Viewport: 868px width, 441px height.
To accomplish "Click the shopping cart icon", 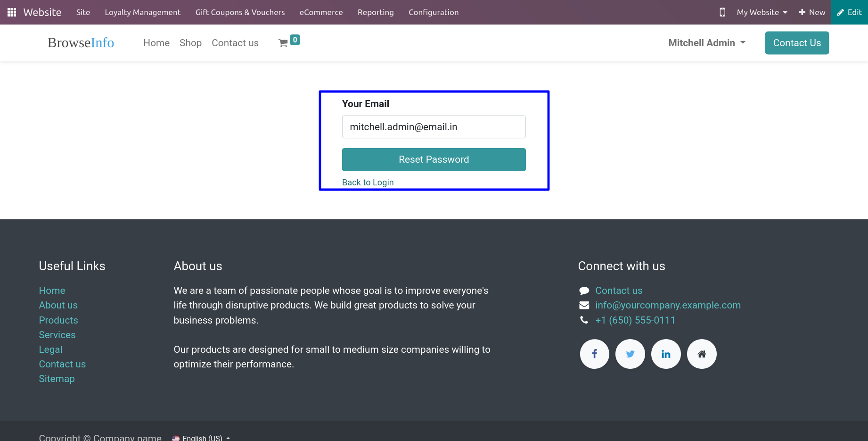I will (x=283, y=43).
